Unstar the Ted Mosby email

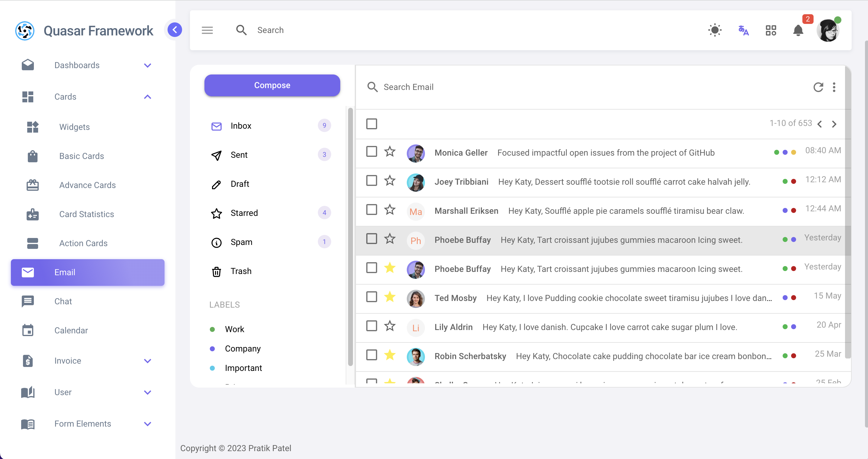(x=390, y=297)
